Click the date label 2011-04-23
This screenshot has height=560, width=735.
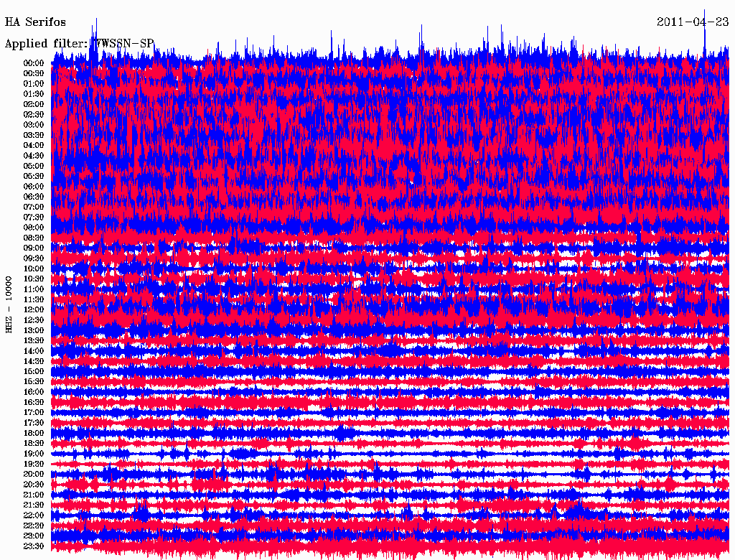(693, 22)
